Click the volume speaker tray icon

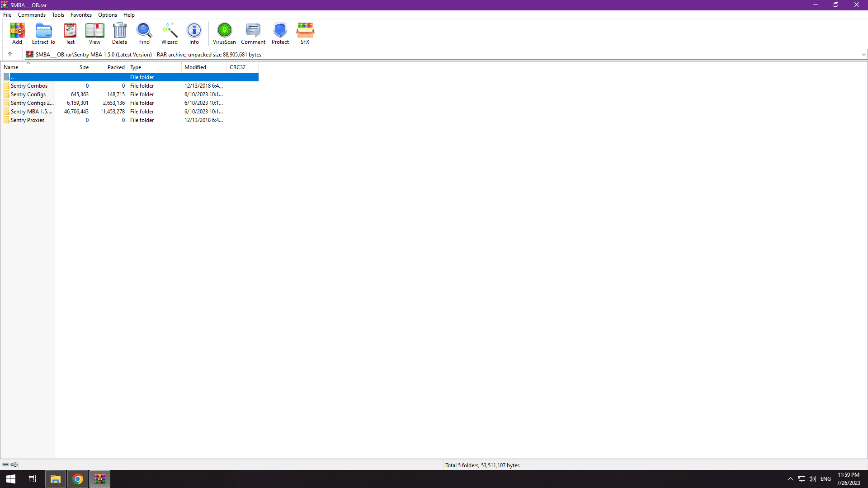[x=812, y=479]
